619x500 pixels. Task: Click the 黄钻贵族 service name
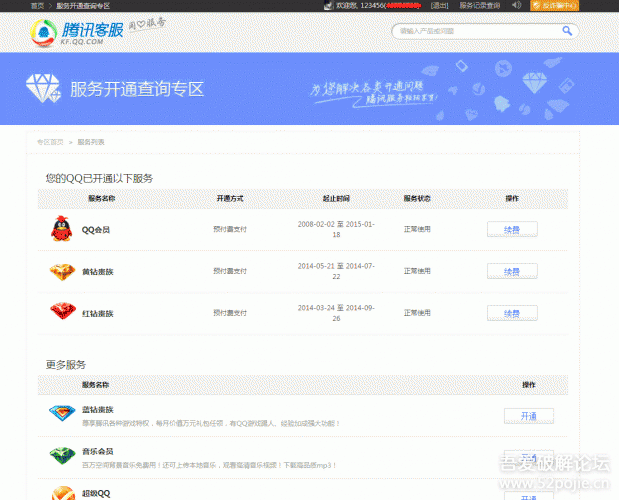pos(98,272)
